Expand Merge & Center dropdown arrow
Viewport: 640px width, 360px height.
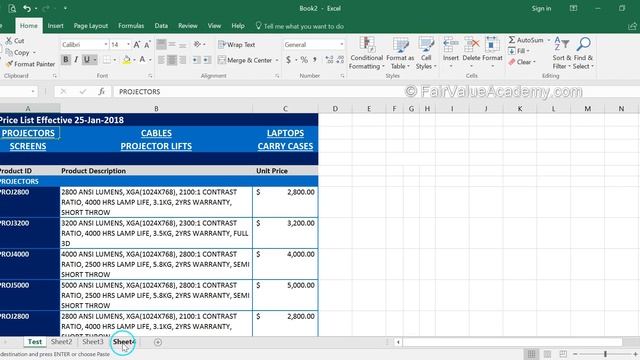coord(277,60)
